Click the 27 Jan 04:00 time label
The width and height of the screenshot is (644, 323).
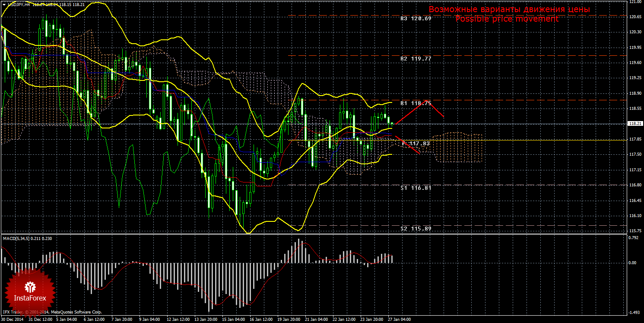[399, 320]
